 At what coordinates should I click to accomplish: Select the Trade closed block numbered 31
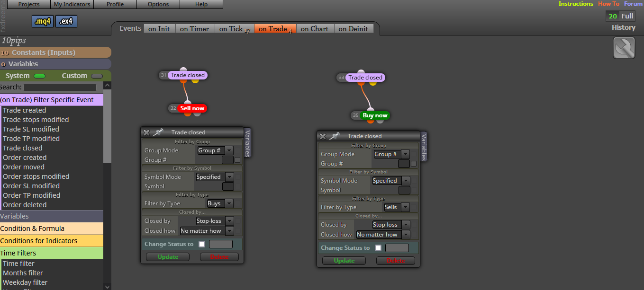[x=188, y=75]
